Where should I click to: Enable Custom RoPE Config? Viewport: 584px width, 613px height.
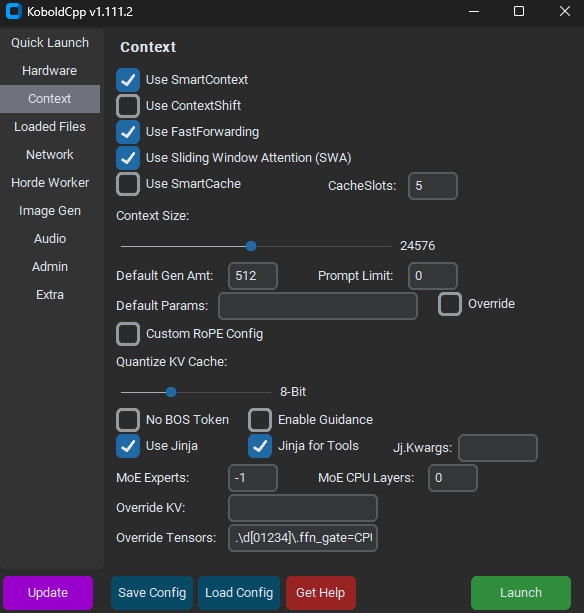(128, 334)
